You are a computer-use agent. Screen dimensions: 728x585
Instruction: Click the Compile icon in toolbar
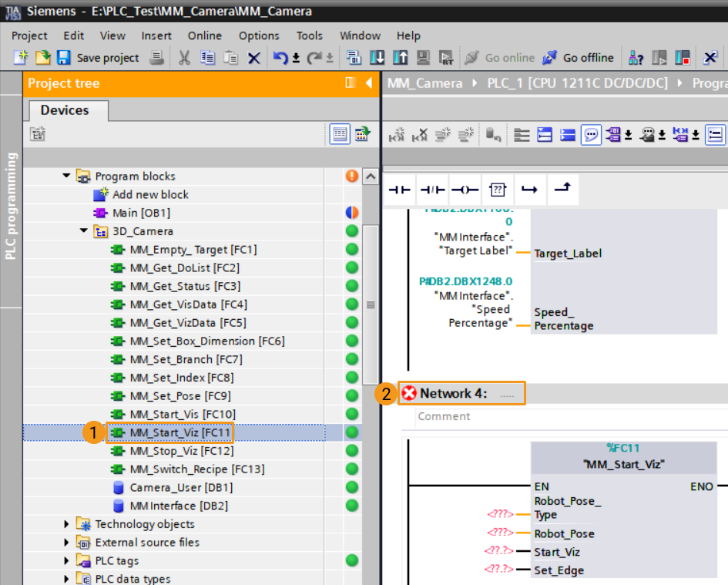point(354,58)
